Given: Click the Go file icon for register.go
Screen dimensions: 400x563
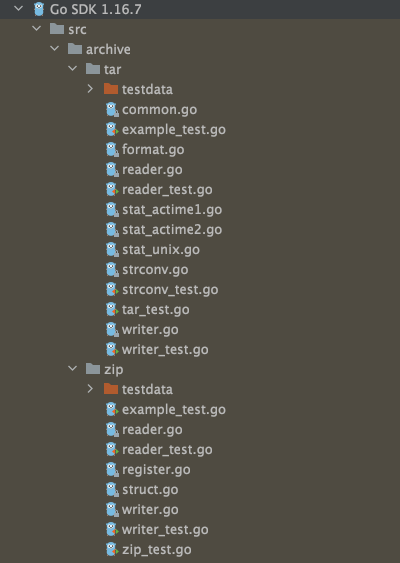Looking at the screenshot, I should [112, 470].
